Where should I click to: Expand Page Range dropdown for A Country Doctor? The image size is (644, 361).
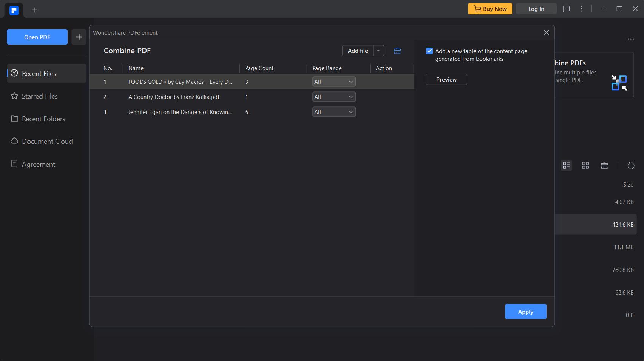334,97
